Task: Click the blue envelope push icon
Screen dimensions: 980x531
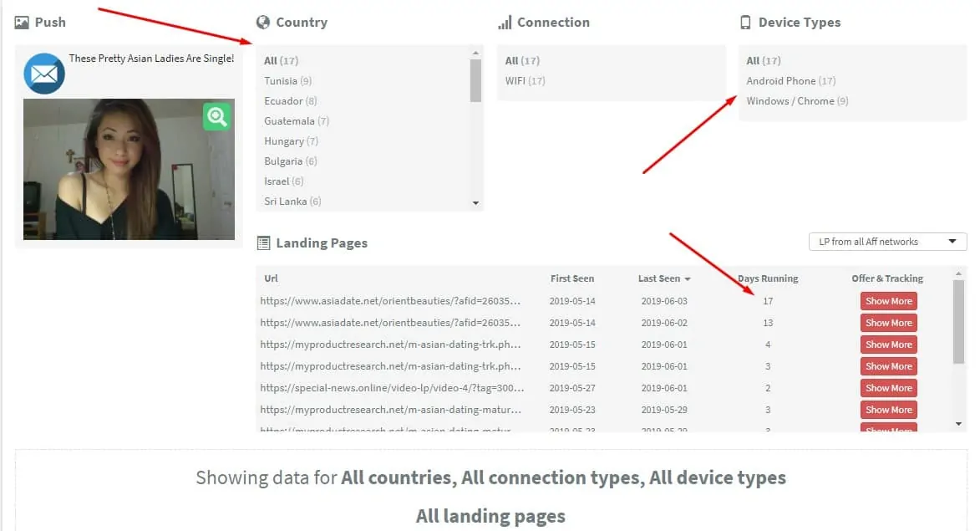Action: pos(44,74)
